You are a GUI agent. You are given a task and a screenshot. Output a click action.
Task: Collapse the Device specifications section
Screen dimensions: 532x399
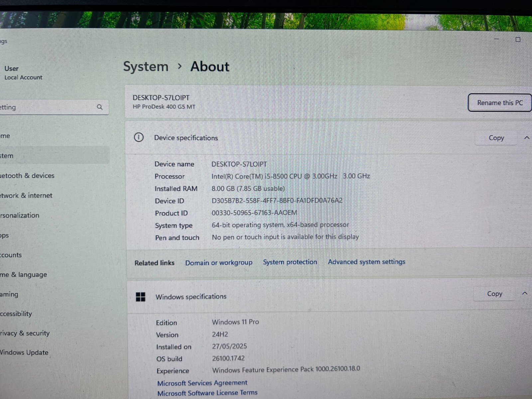(527, 138)
